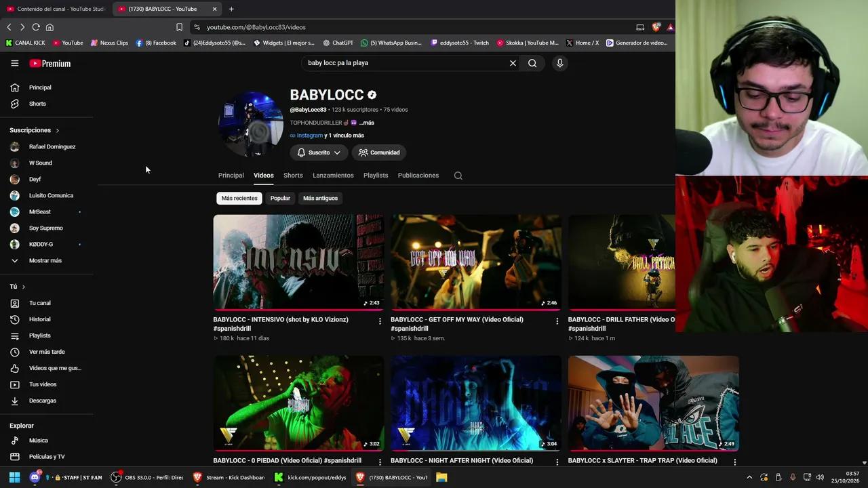
Task: Switch to Videos channel tab
Action: tap(264, 176)
